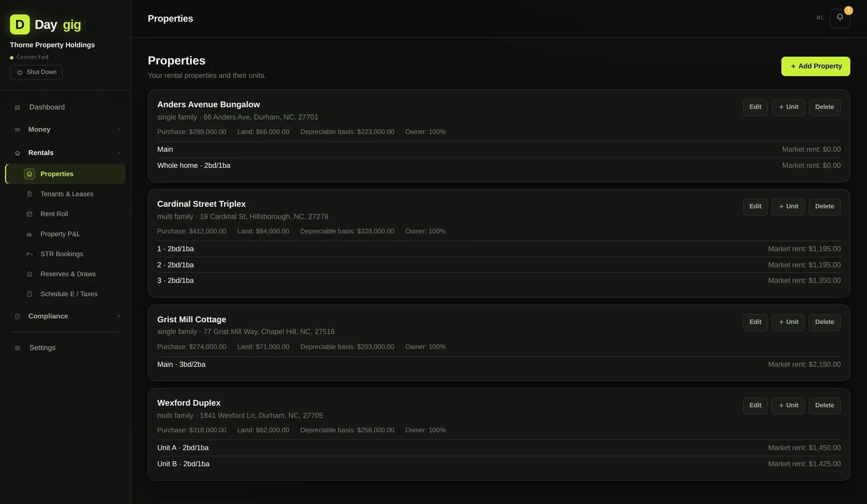This screenshot has width=867, height=504.
Task: Click the Reserves & Draws bank icon
Action: [x=30, y=274]
